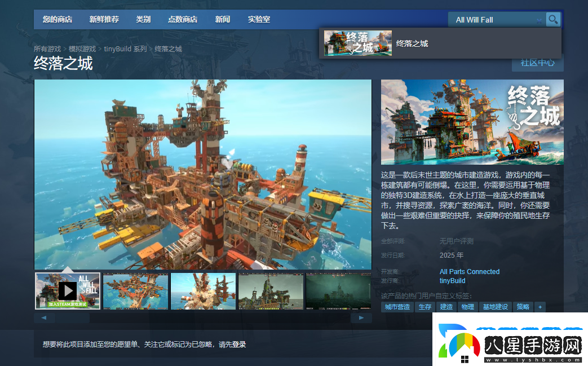The image size is (588, 366).
Task: Expand the 类别 categories menu
Action: [143, 19]
